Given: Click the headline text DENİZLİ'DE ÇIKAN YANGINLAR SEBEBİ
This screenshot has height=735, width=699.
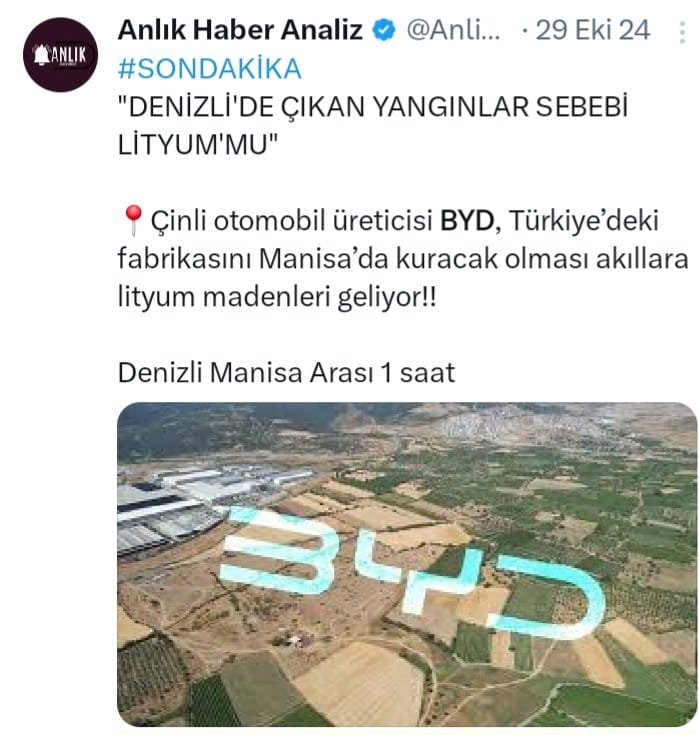Looking at the screenshot, I should pos(373,107).
